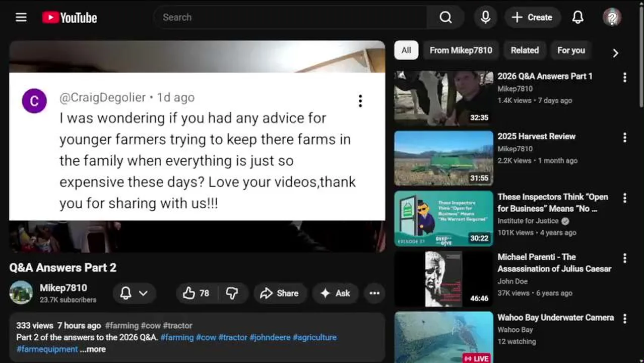Open Wahoo Bay Underwater Camera live thumbnail
Image resolution: width=644 pixels, height=363 pixels.
click(443, 337)
